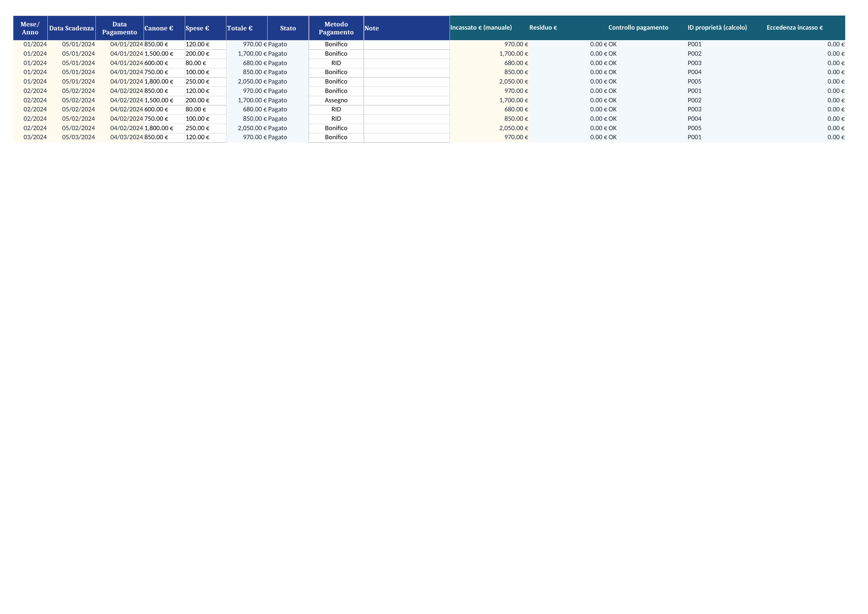This screenshot has width=868, height=614.
Task: Select the "Mese/Anno" column header
Action: click(30, 28)
